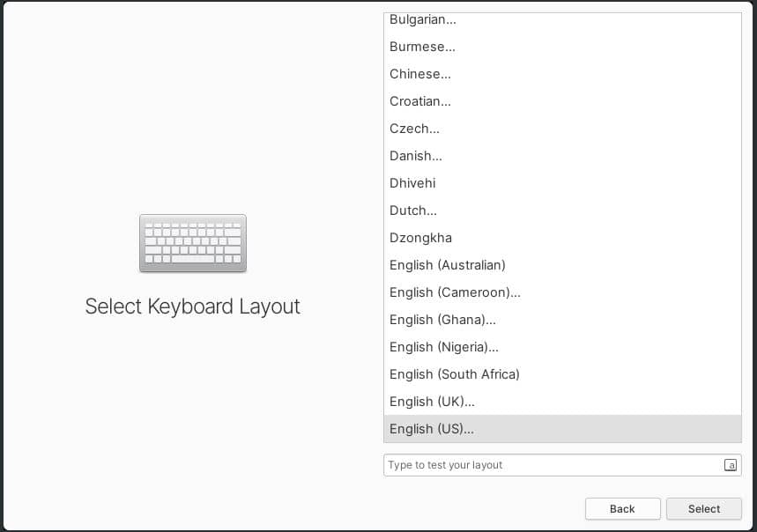Click the keyboard icon in the test field
Viewport: 757px width, 532px height.
pyautogui.click(x=731, y=465)
